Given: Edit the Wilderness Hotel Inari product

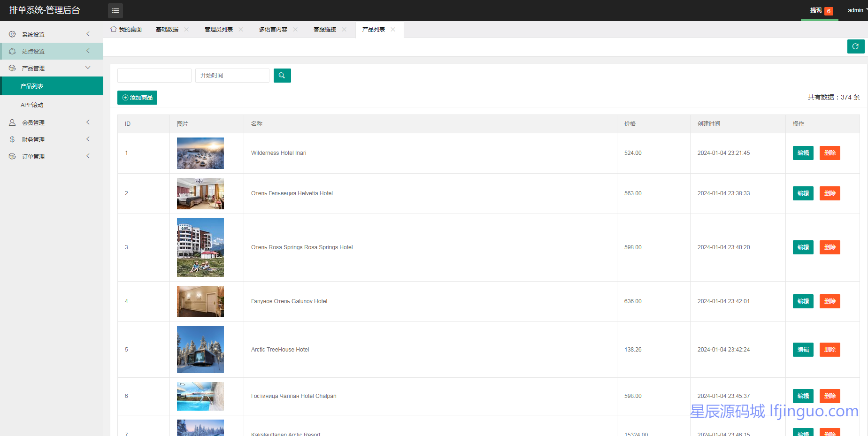Looking at the screenshot, I should (803, 153).
